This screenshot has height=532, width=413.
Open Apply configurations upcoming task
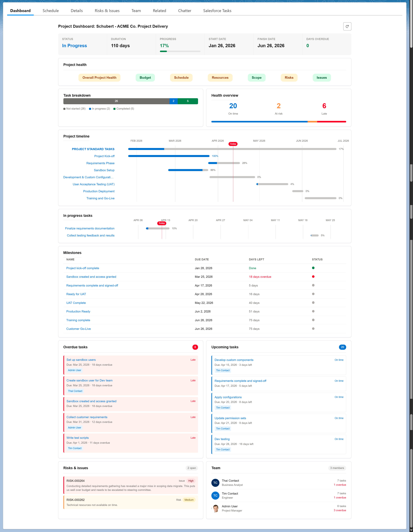[x=228, y=397]
